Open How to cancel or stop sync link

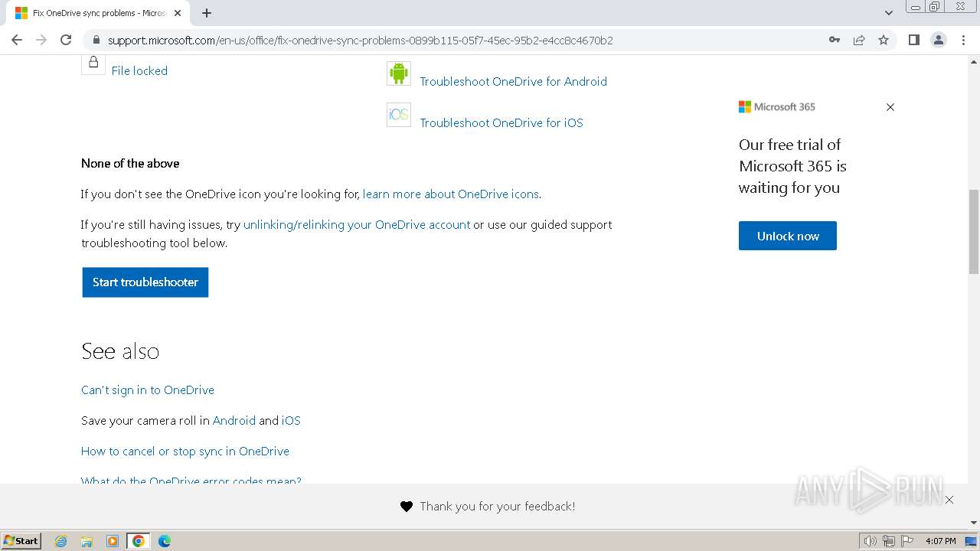coord(185,451)
